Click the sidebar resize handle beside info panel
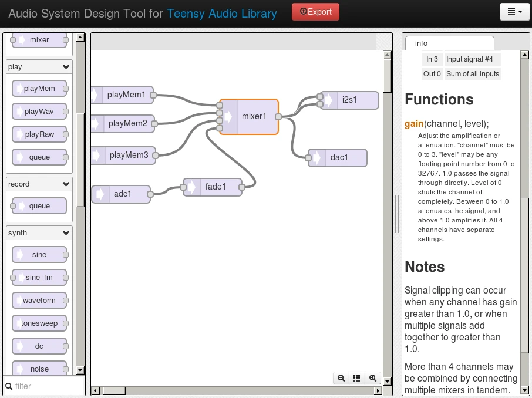This screenshot has width=532, height=398. coord(397,214)
